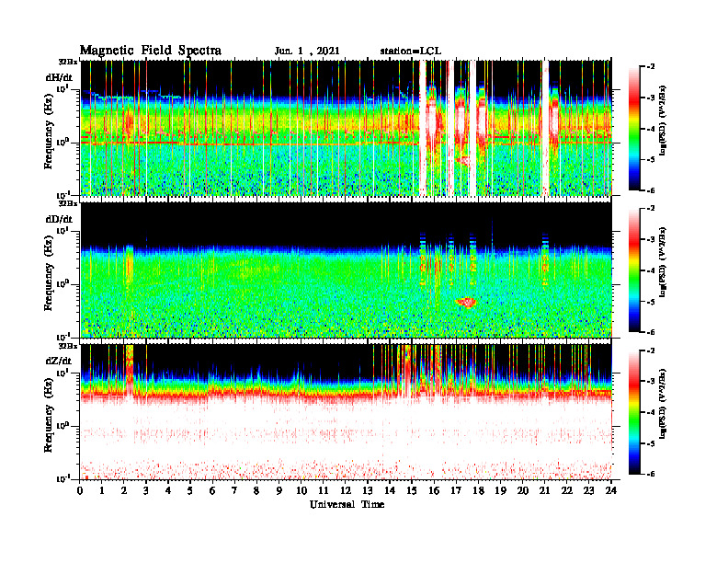Click the hour 8 tick on Universal Time axis
Viewport: 728px width, 563px height.
(256, 491)
